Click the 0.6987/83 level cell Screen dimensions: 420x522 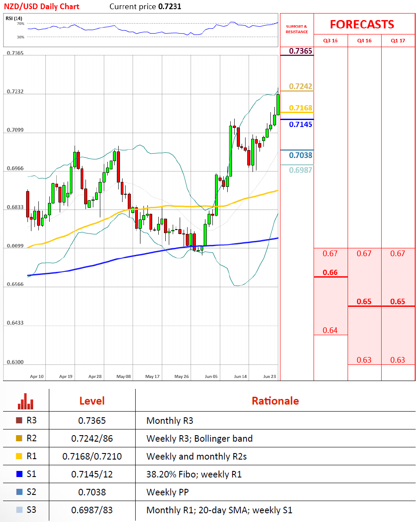(x=92, y=510)
